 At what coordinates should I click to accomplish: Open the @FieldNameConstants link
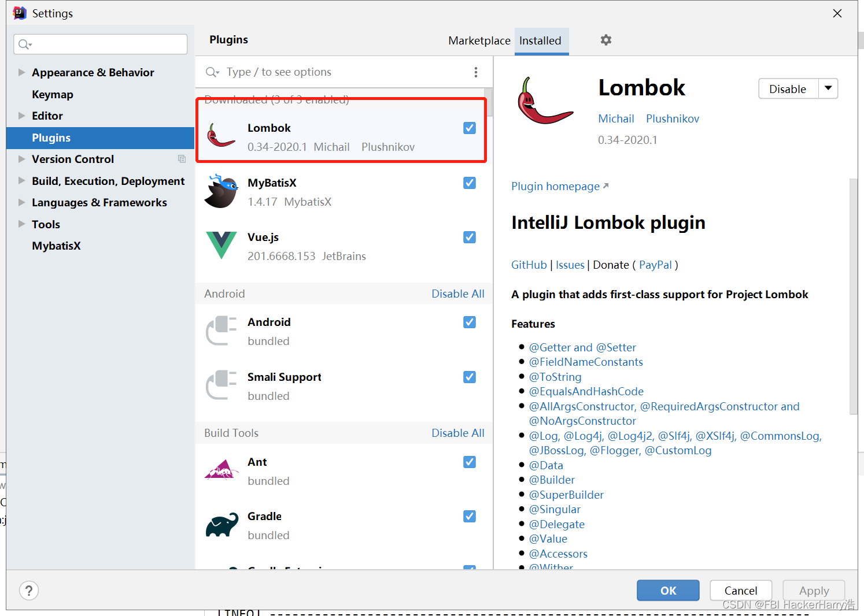pyautogui.click(x=586, y=362)
